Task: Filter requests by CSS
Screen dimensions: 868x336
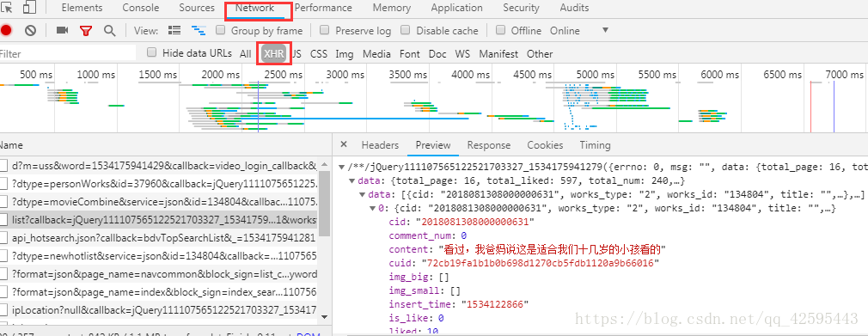Action: [x=319, y=53]
